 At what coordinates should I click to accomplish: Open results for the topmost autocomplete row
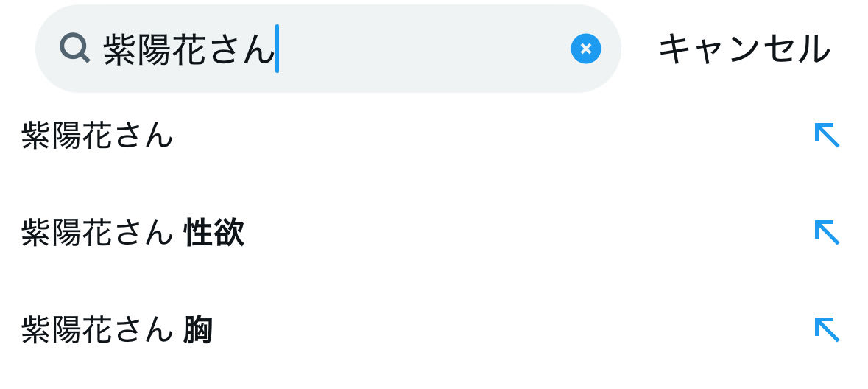click(x=97, y=136)
